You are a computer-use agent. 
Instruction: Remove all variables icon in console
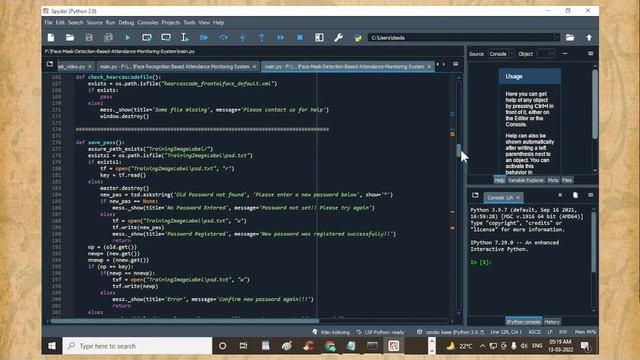576,195
